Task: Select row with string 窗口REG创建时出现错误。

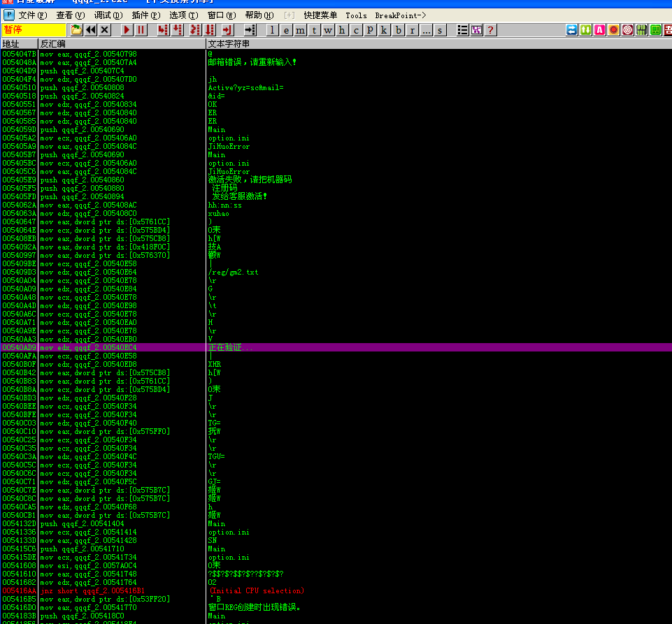Action: (x=336, y=608)
